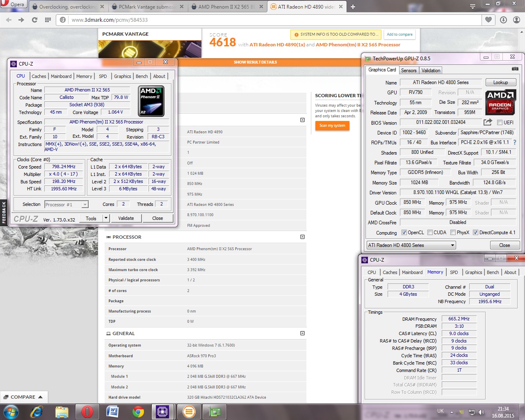Open the Windows Start button
Screen dimensions: 525x420
click(11, 411)
